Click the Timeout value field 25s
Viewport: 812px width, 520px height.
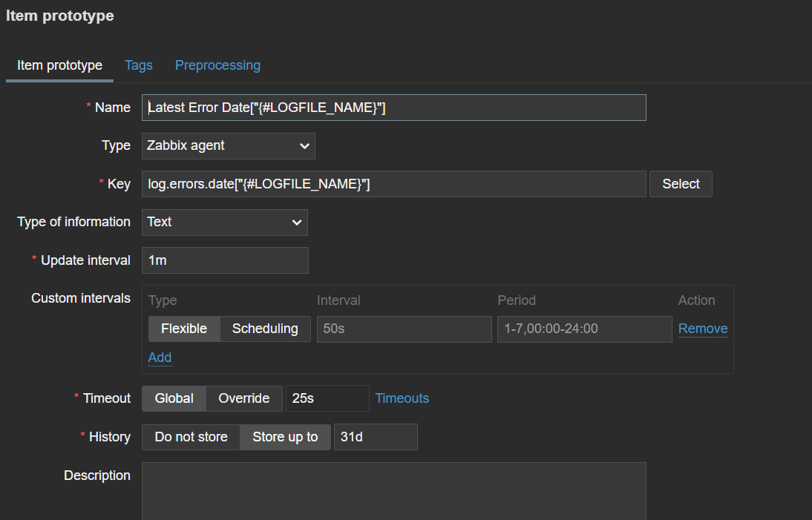(327, 398)
